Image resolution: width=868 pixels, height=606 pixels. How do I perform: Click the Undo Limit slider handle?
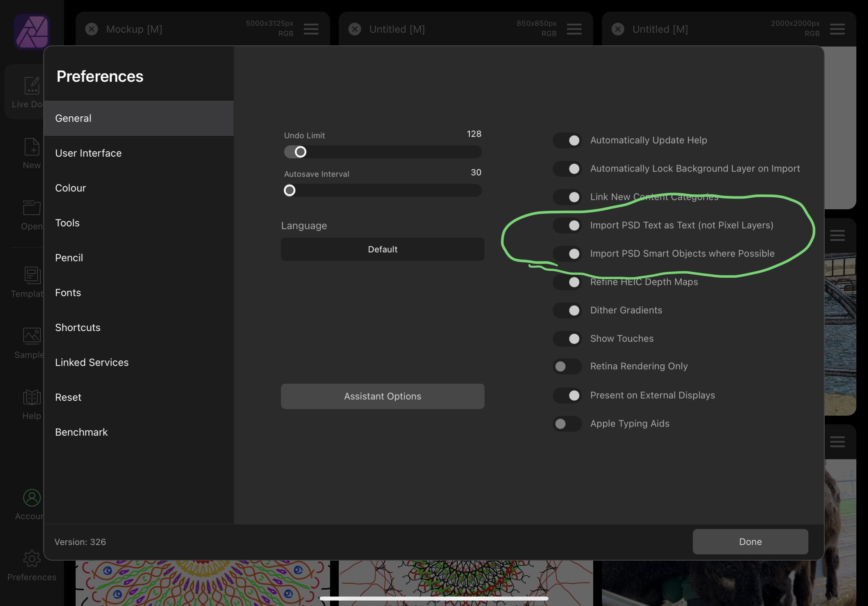click(x=301, y=152)
